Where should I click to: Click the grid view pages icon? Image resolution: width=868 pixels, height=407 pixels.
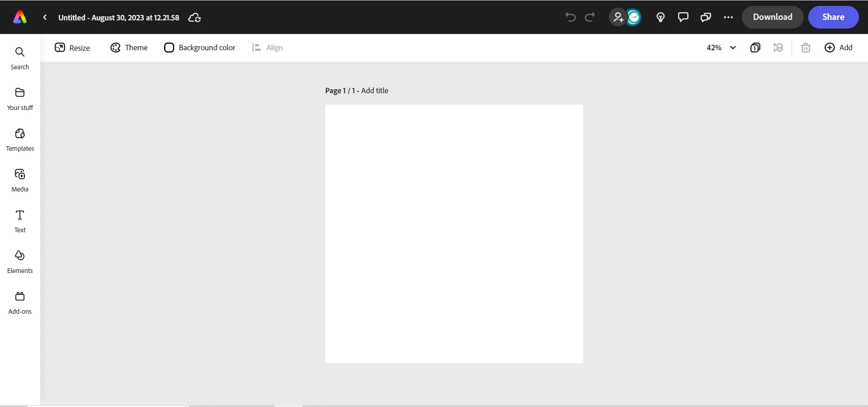coord(778,48)
